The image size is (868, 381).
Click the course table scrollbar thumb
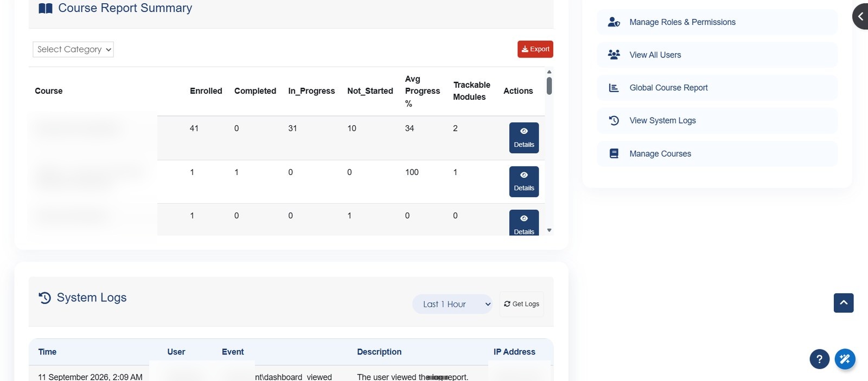coord(549,86)
